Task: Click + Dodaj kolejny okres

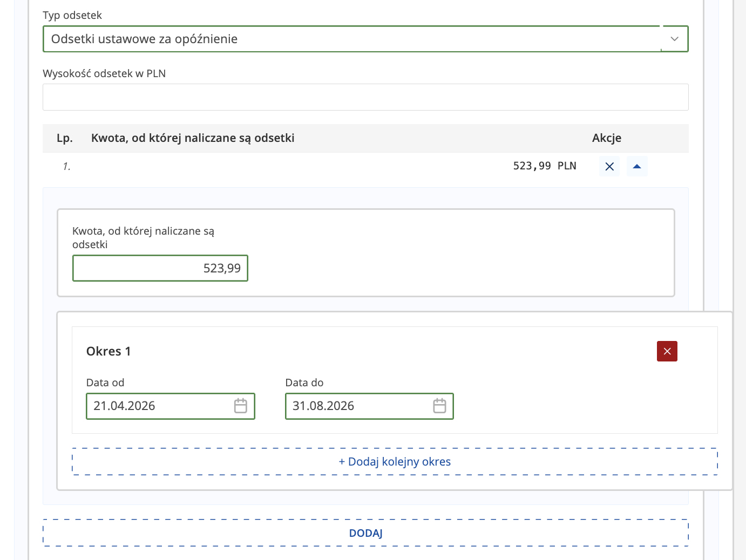Action: click(x=395, y=462)
